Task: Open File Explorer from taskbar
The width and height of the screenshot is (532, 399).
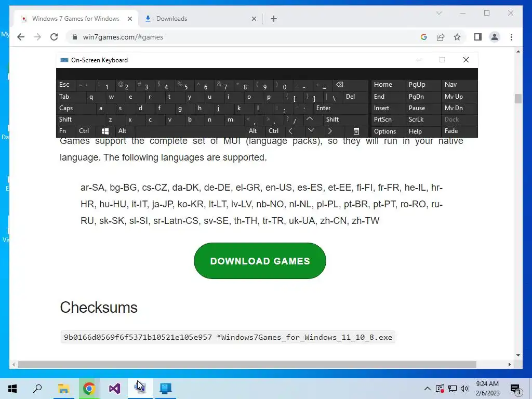Action: pyautogui.click(x=63, y=389)
